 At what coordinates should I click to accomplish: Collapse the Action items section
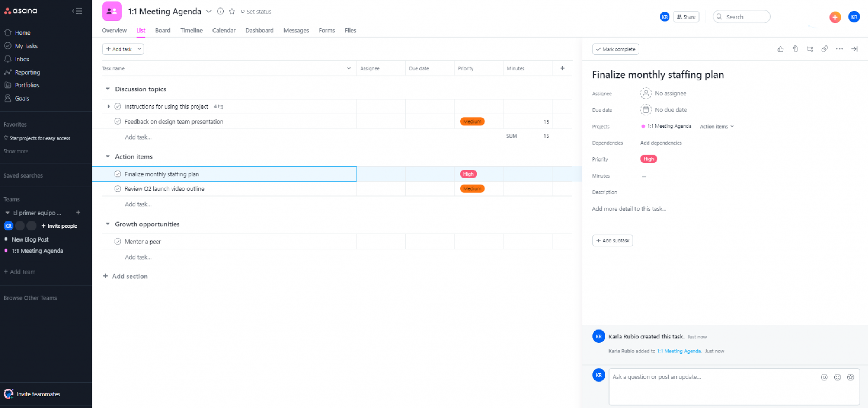(x=108, y=156)
